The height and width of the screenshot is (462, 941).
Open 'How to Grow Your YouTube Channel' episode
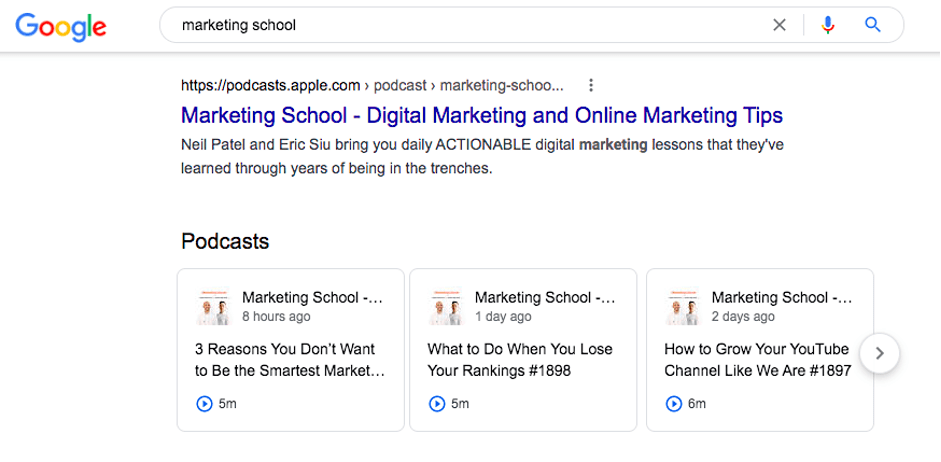pyautogui.click(x=757, y=360)
